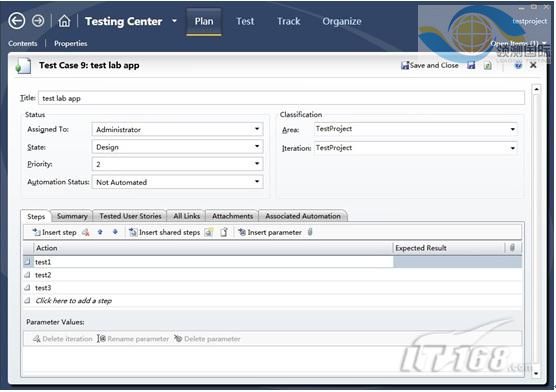Click the paperclip column header icon
The image size is (556, 392).
(512, 248)
